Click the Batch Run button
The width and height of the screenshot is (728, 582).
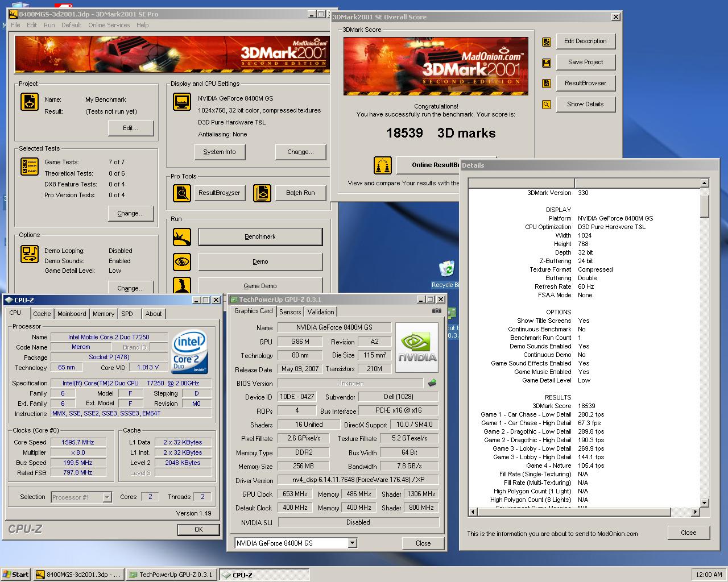click(301, 193)
